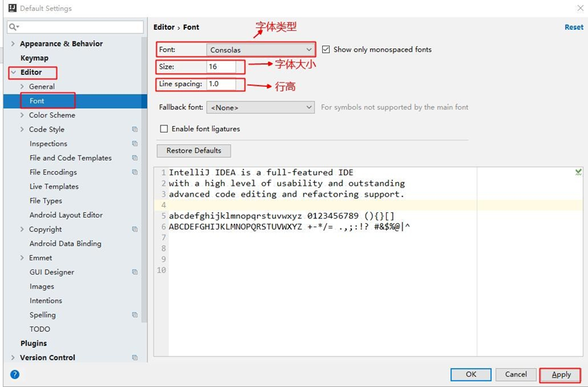Open Android Layout Editor settings
Image resolution: width=588 pixels, height=387 pixels.
pos(66,215)
